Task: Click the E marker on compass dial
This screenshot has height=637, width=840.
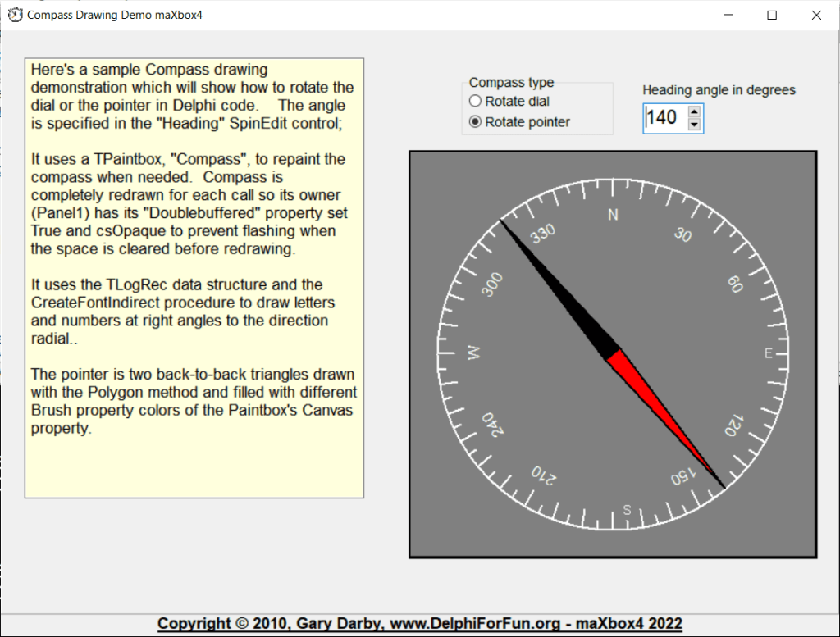Action: (x=769, y=353)
